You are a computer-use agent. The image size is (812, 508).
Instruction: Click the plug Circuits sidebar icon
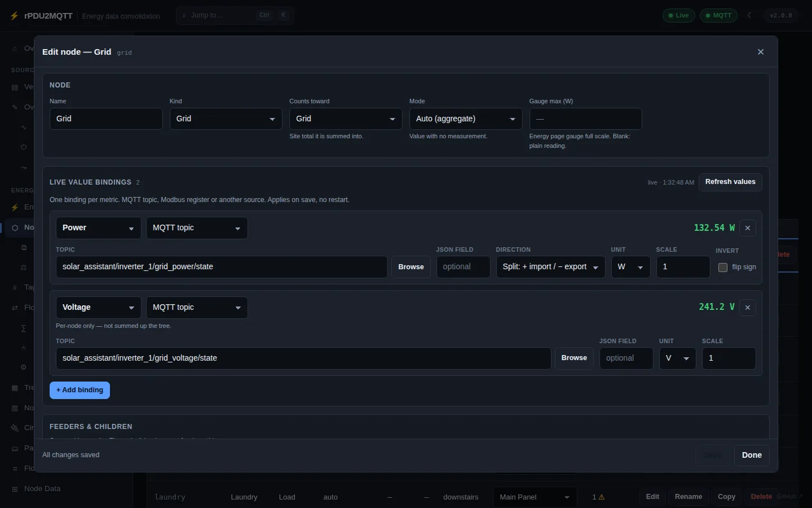[x=15, y=428]
